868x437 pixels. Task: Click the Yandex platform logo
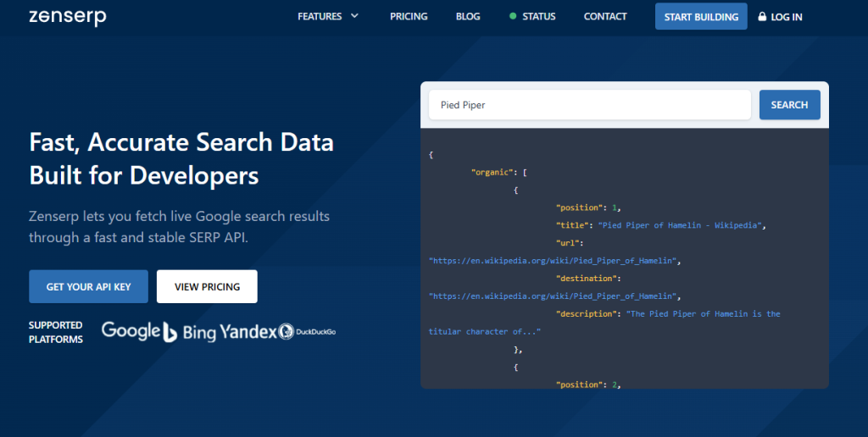pos(248,332)
